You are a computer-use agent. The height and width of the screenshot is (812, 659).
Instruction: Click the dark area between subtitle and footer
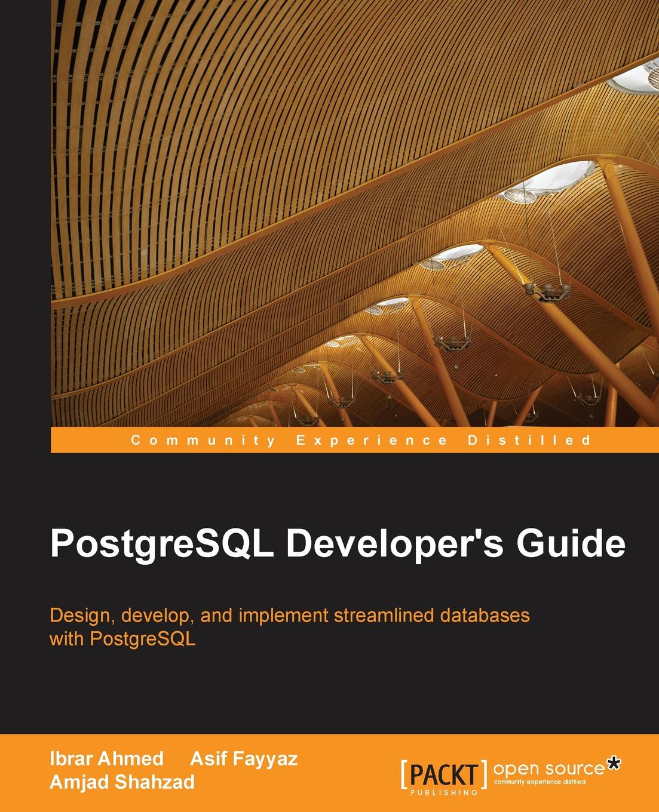[x=329, y=693]
